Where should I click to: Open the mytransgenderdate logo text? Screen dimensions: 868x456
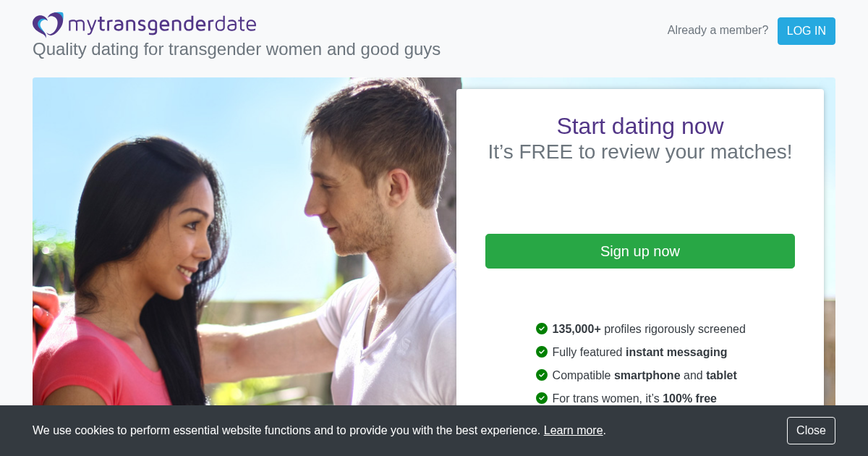162,25
